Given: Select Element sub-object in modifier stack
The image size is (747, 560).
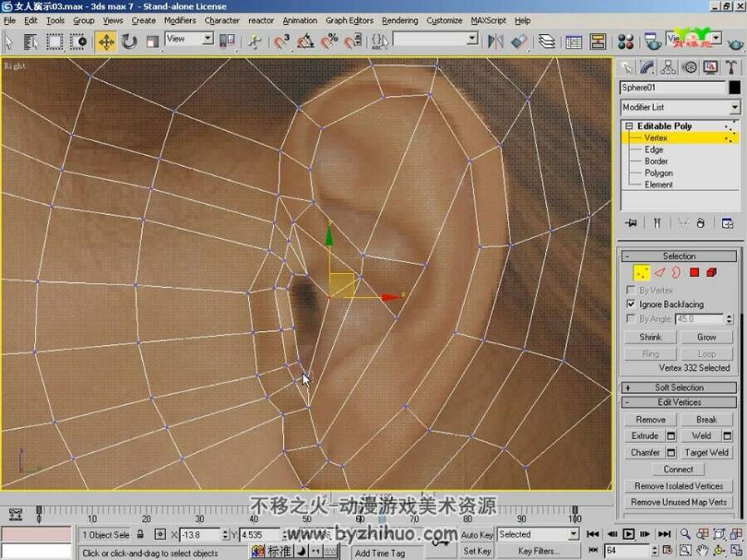Looking at the screenshot, I should point(658,185).
